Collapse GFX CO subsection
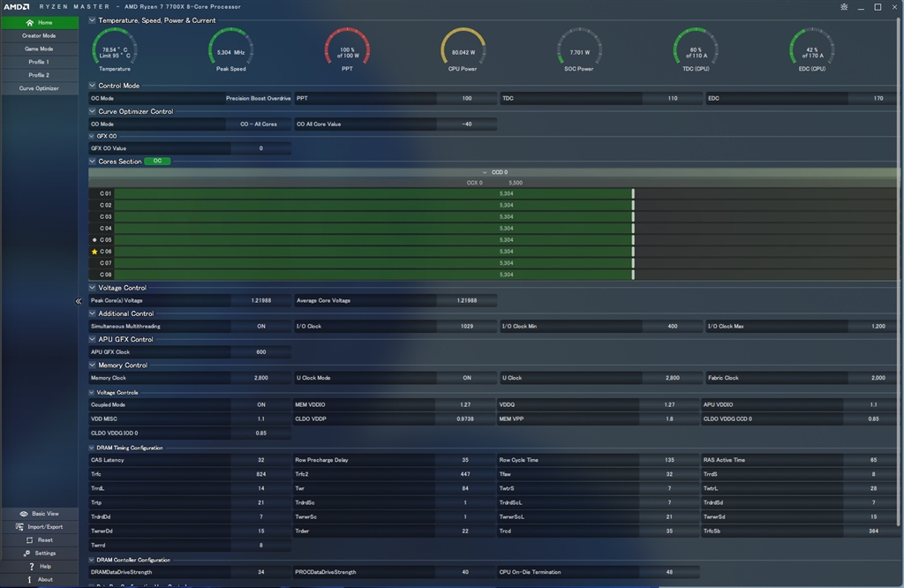Screen dimensions: 904x588 [92, 136]
